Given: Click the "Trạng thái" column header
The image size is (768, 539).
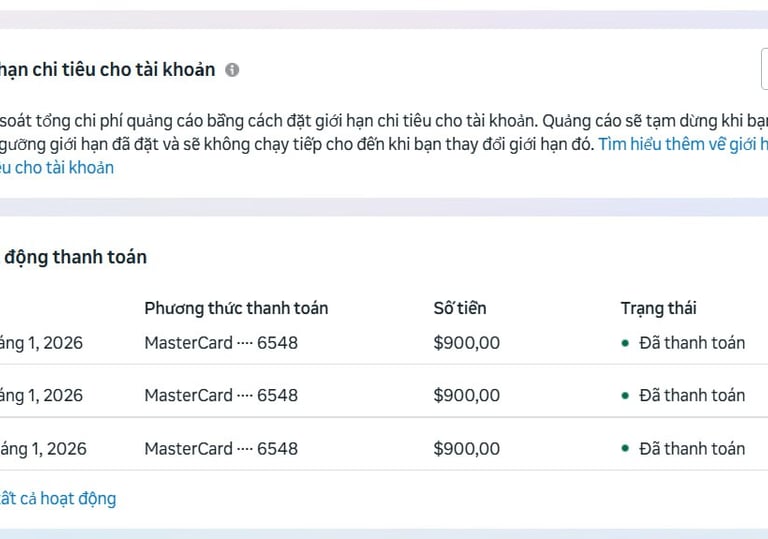Looking at the screenshot, I should 659,308.
